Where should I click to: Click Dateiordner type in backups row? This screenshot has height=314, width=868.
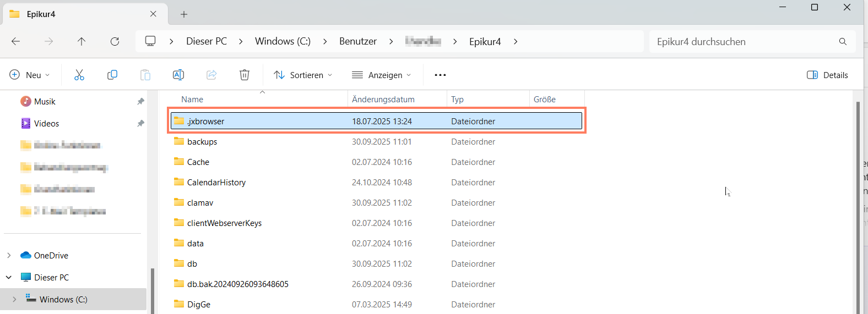(473, 141)
